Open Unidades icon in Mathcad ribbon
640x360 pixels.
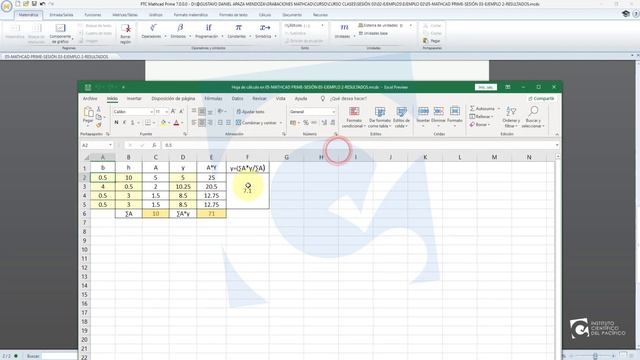pyautogui.click(x=344, y=28)
